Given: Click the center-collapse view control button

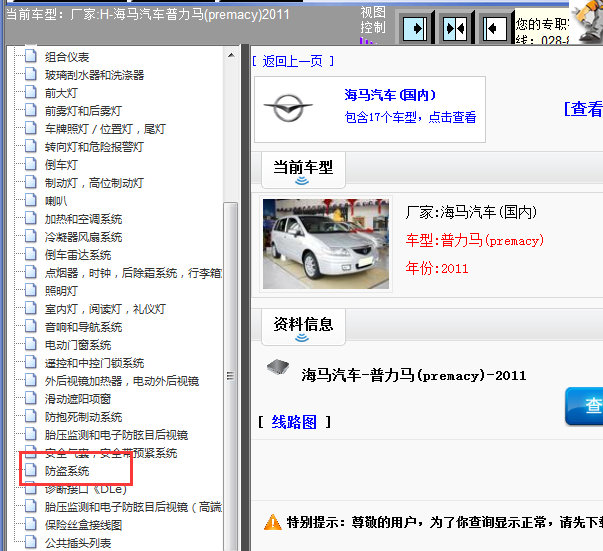Looking at the screenshot, I should [455, 28].
